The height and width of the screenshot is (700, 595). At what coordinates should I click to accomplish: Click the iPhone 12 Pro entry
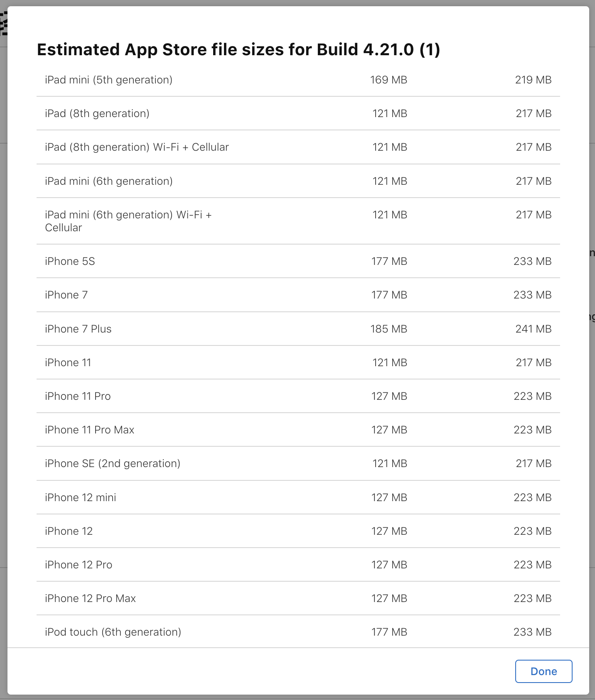tap(79, 565)
